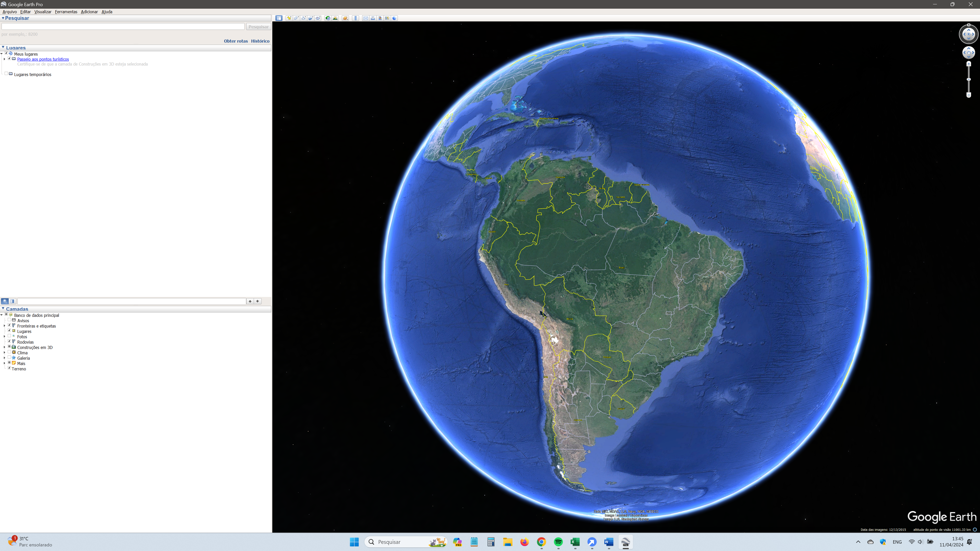This screenshot has width=980, height=551.
Task: Click the Obter rotas link
Action: [x=236, y=41]
